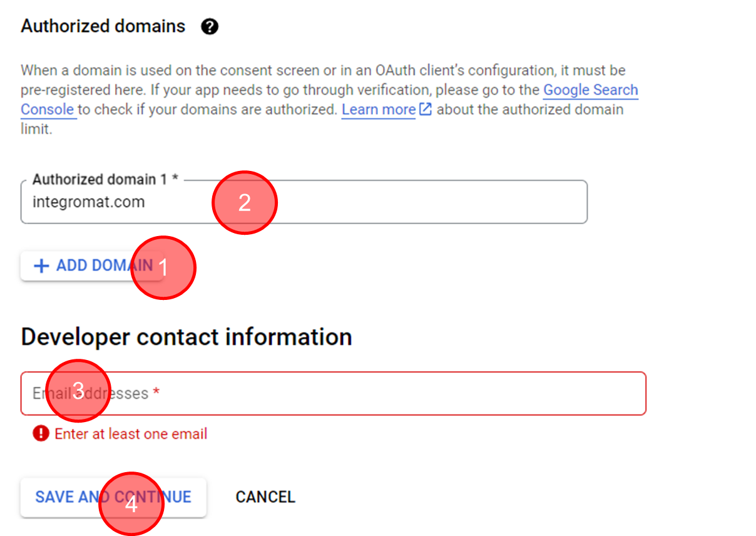Image resolution: width=756 pixels, height=536 pixels.
Task: Cancel the consent screen form
Action: tap(265, 497)
